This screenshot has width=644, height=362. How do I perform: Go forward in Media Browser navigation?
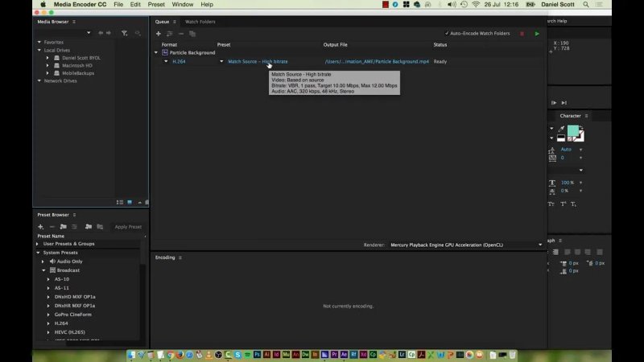[x=109, y=33]
